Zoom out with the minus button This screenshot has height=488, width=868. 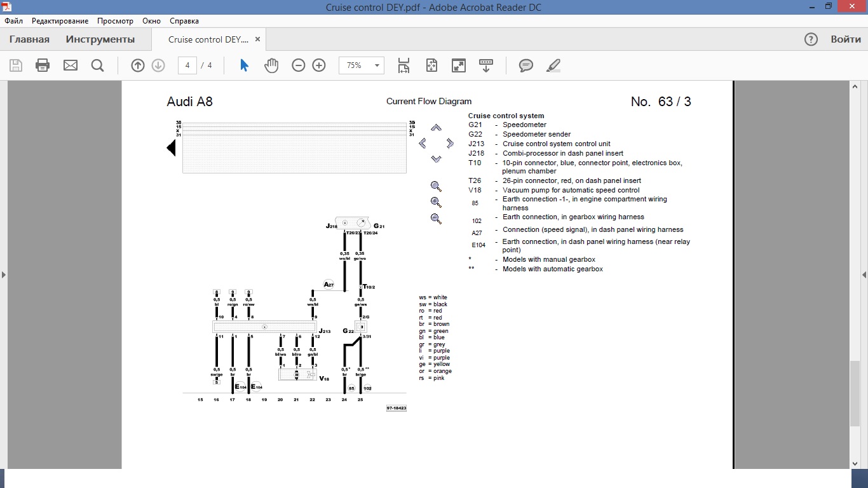pyautogui.click(x=299, y=65)
